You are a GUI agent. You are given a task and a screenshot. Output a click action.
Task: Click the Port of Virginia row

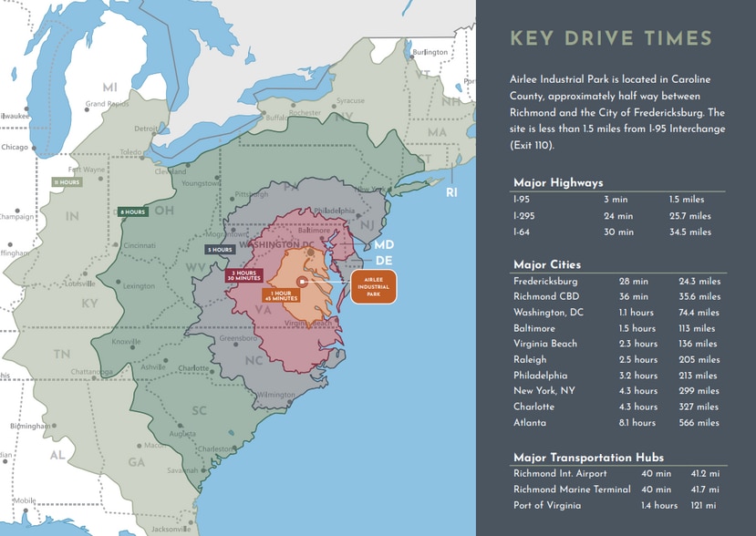(616, 505)
